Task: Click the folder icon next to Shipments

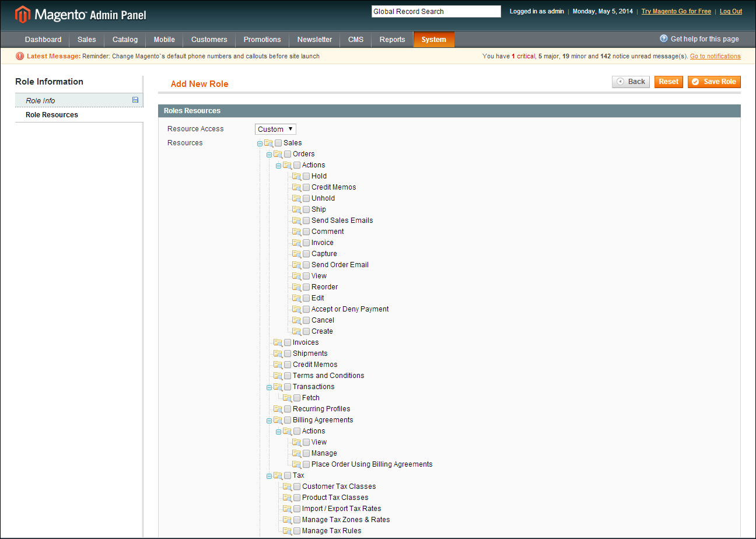Action: tap(278, 353)
